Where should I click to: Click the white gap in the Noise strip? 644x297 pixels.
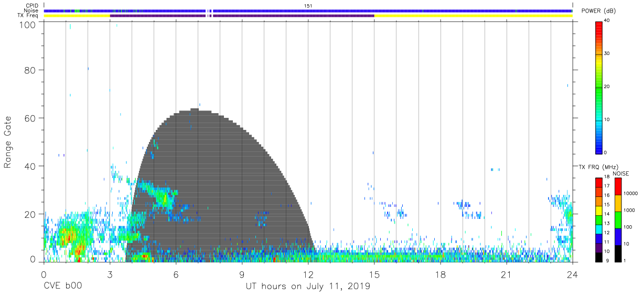[207, 10]
